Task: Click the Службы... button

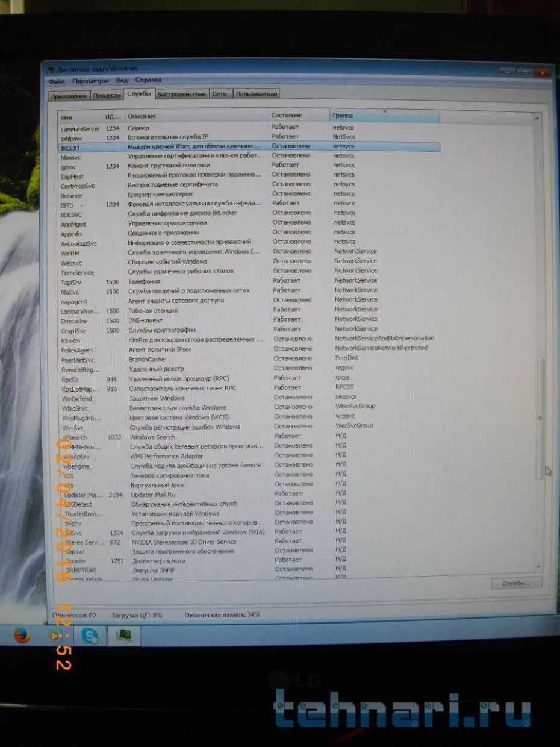Action: tap(517, 583)
